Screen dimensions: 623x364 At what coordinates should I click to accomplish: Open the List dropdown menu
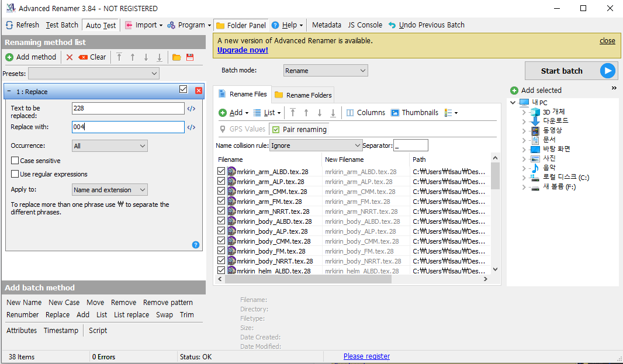(x=268, y=113)
